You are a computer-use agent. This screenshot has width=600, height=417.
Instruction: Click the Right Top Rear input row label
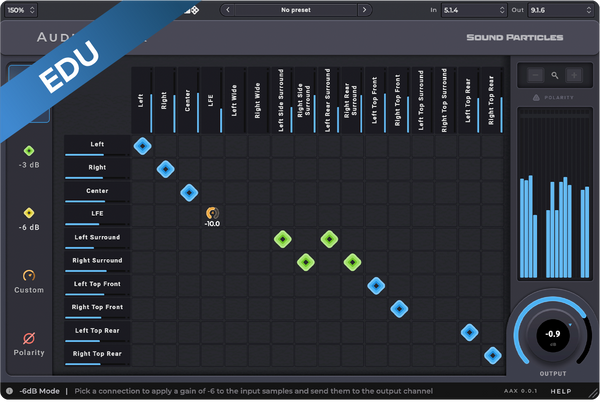tap(97, 355)
